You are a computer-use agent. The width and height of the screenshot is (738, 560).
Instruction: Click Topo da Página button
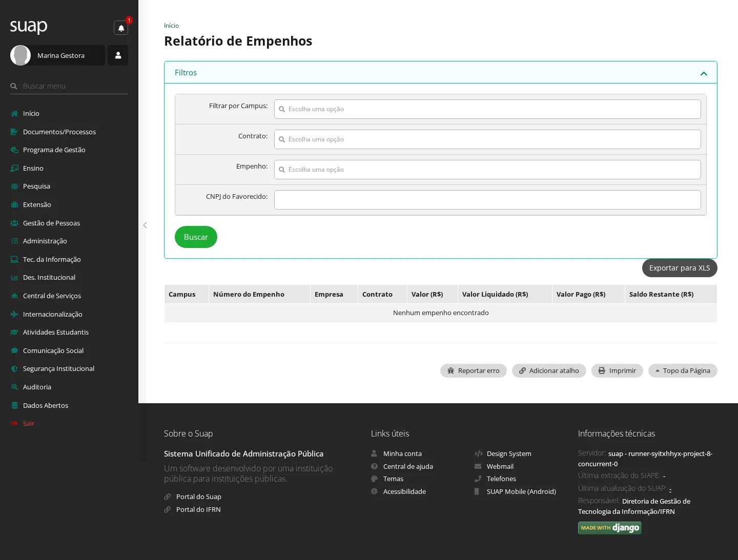click(683, 370)
